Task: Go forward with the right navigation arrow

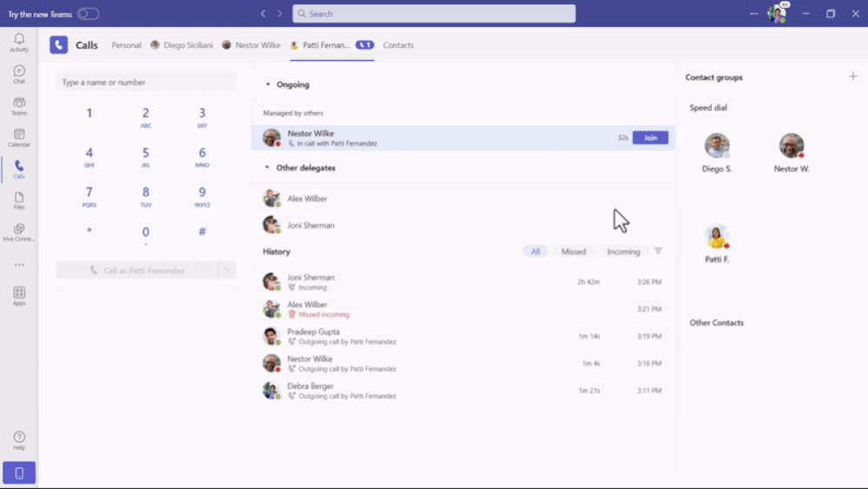Action: click(x=279, y=13)
